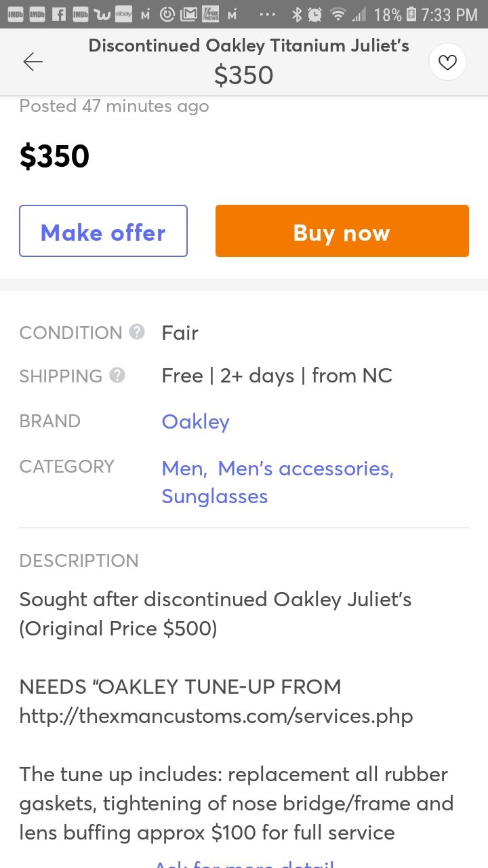
Task: Open the thexmancustoms.com services URL
Action: (216, 715)
